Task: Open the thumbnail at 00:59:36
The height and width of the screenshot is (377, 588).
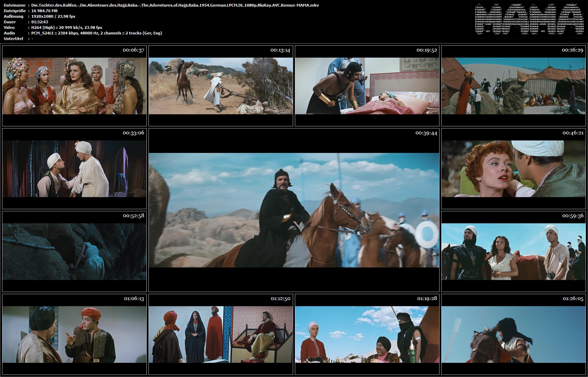Action: click(x=513, y=251)
